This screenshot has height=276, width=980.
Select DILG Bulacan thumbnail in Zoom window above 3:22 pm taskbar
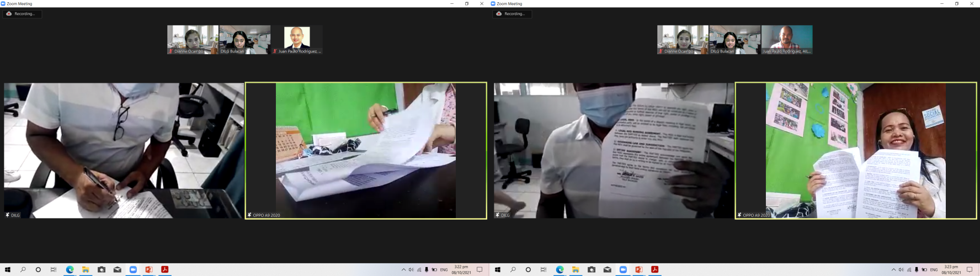[x=245, y=40]
